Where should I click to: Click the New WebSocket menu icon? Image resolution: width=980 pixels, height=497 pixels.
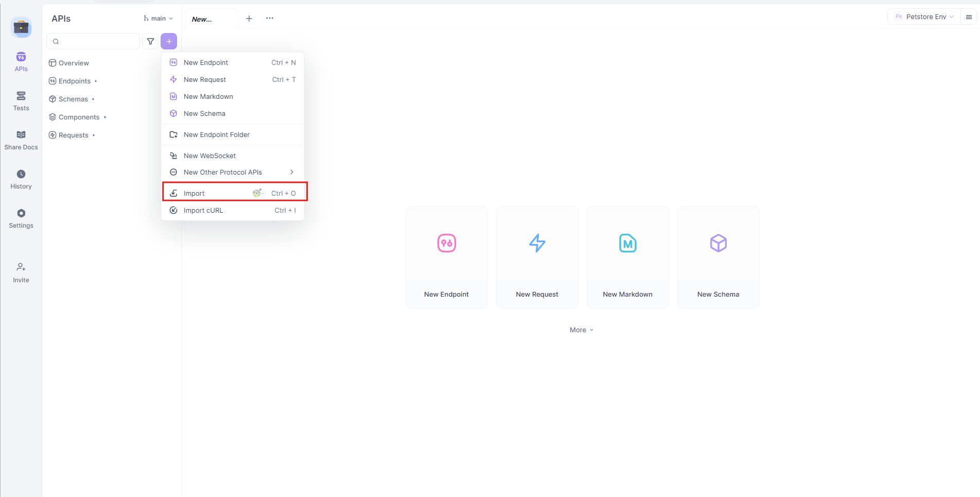pos(173,156)
